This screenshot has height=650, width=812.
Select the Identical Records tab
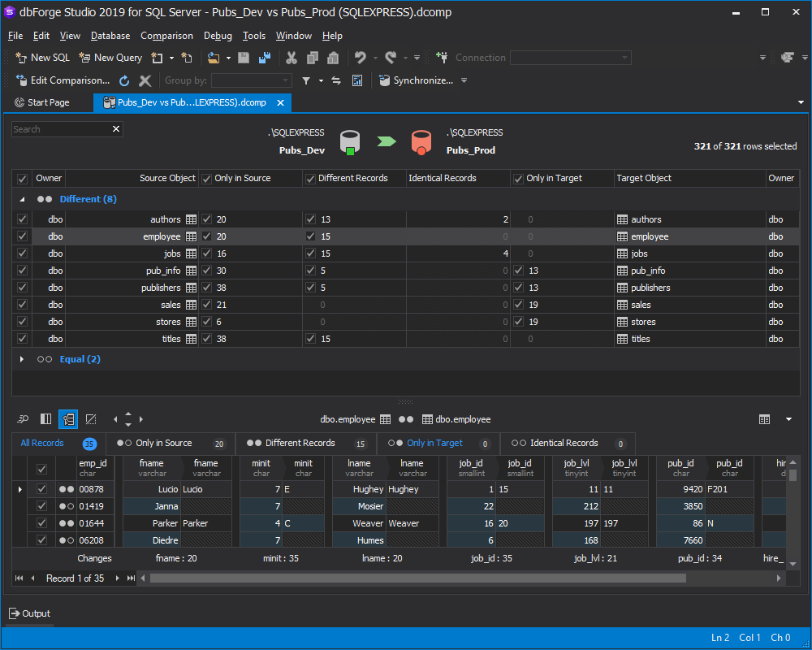(568, 443)
